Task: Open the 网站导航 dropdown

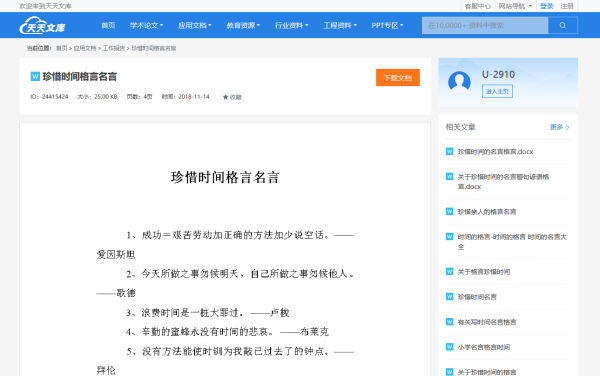Action: 515,6
